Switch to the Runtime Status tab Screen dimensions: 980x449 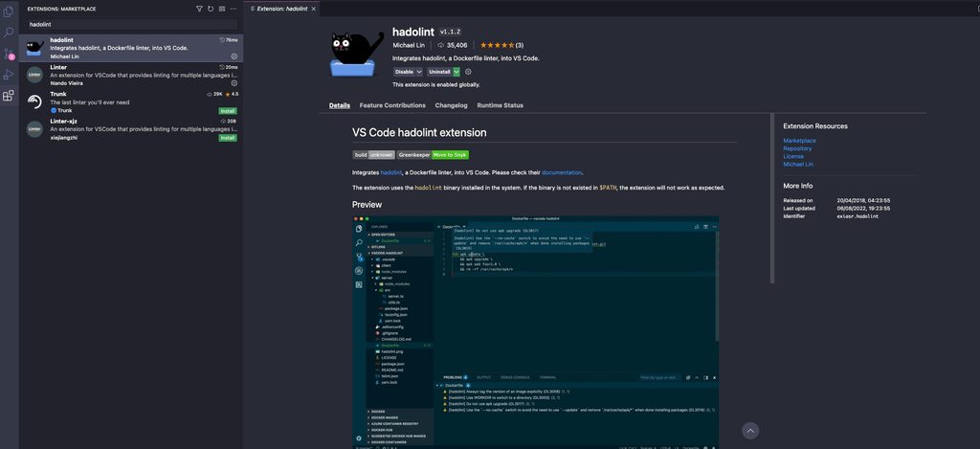pyautogui.click(x=500, y=105)
